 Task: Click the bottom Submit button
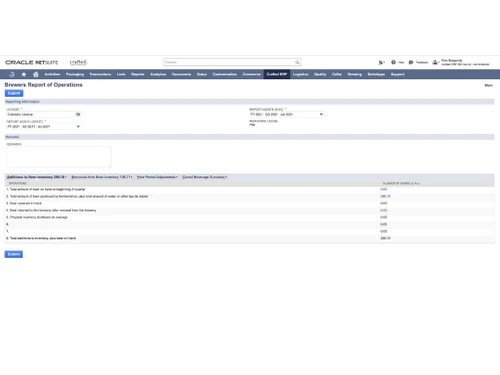point(14,254)
